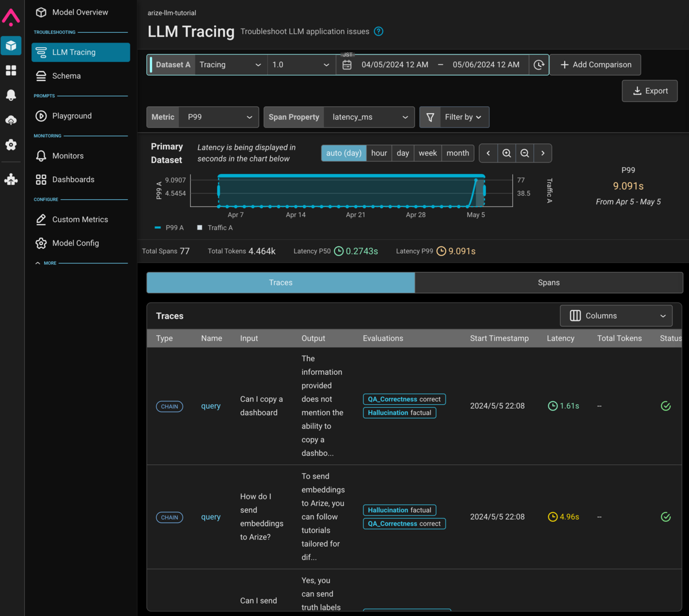The height and width of the screenshot is (616, 689).
Task: Open Schema in sidebar
Action: pyautogui.click(x=81, y=76)
